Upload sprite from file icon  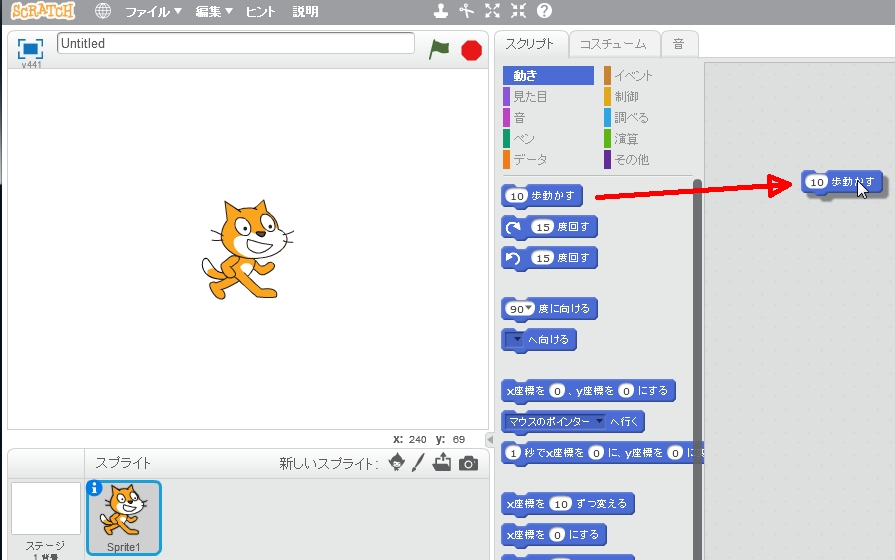(x=442, y=462)
